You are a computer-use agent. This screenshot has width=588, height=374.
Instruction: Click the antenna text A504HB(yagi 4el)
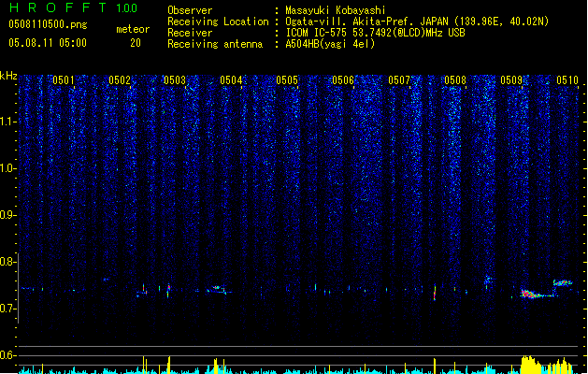point(330,44)
